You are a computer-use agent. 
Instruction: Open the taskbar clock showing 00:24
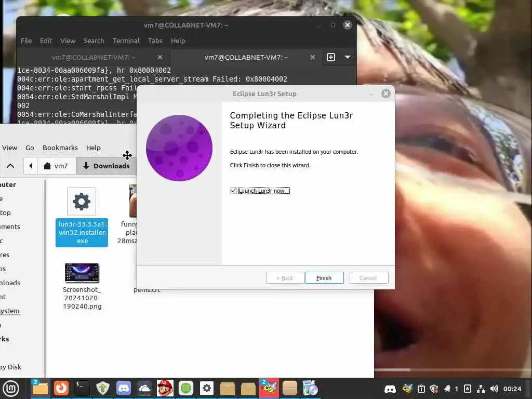512,389
